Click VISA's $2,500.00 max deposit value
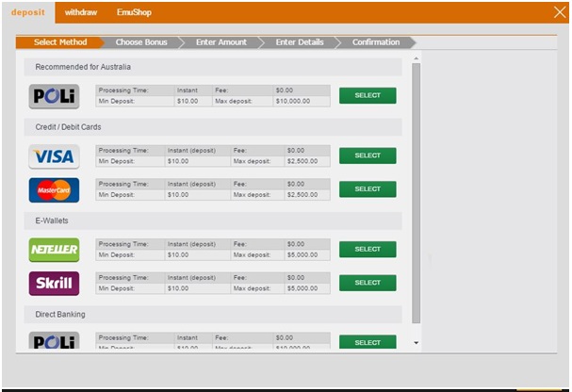The width and height of the screenshot is (572, 392). pos(302,161)
